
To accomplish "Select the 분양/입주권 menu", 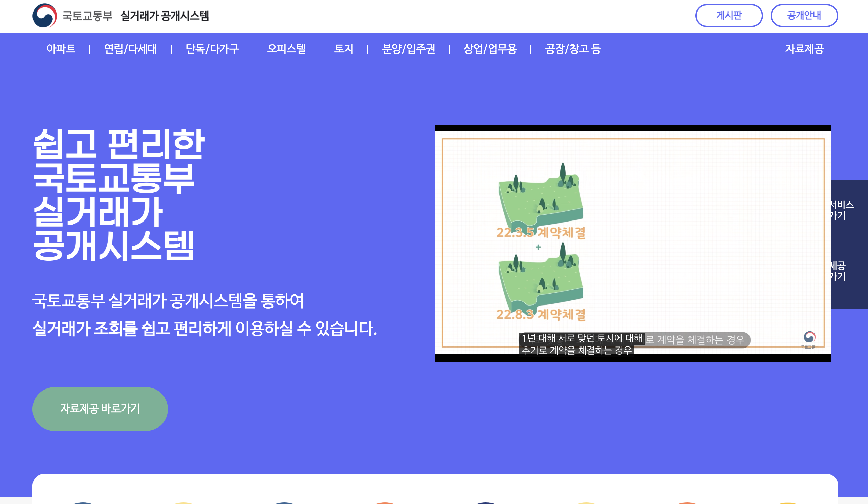I will pyautogui.click(x=409, y=49).
